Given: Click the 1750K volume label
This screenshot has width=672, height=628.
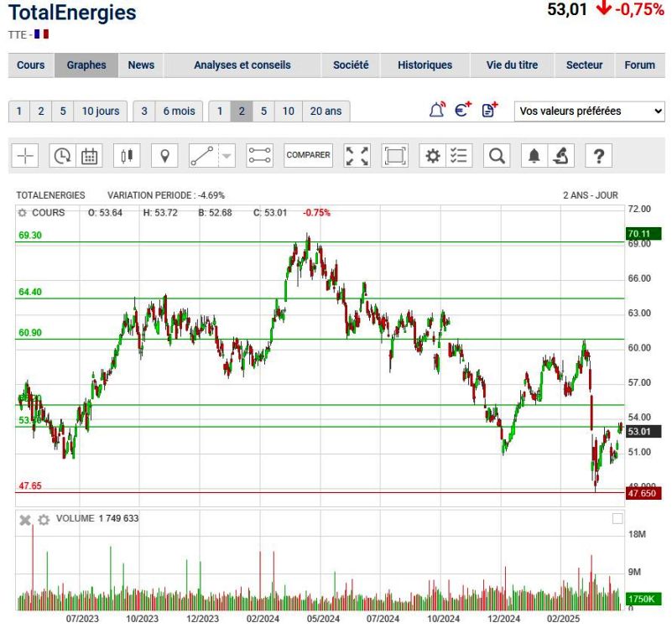Looking at the screenshot, I should (643, 599).
